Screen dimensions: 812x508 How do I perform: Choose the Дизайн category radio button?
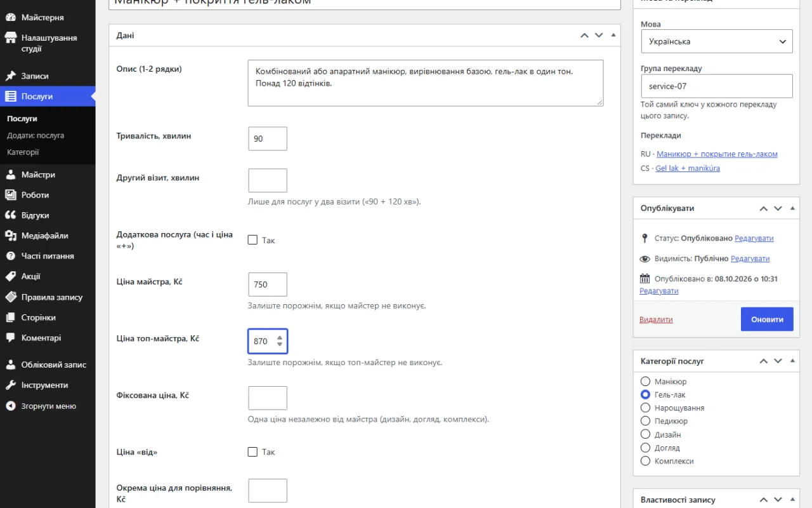(x=645, y=434)
